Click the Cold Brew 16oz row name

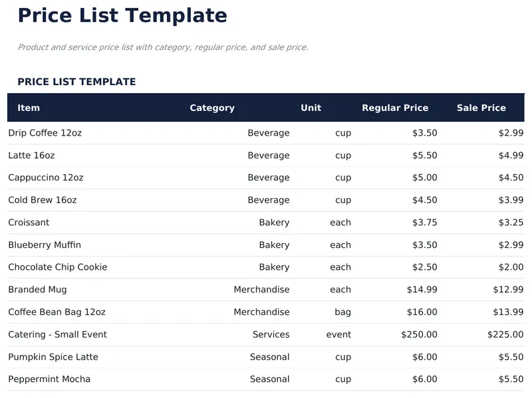tap(43, 200)
